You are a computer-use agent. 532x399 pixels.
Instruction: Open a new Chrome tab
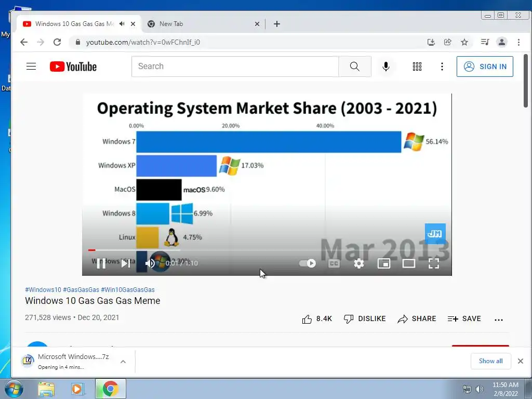(277, 24)
